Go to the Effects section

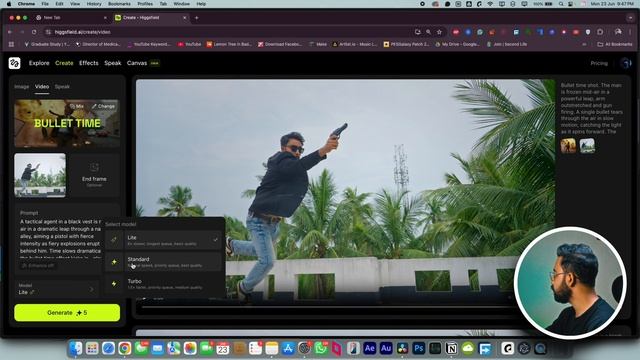click(x=89, y=63)
